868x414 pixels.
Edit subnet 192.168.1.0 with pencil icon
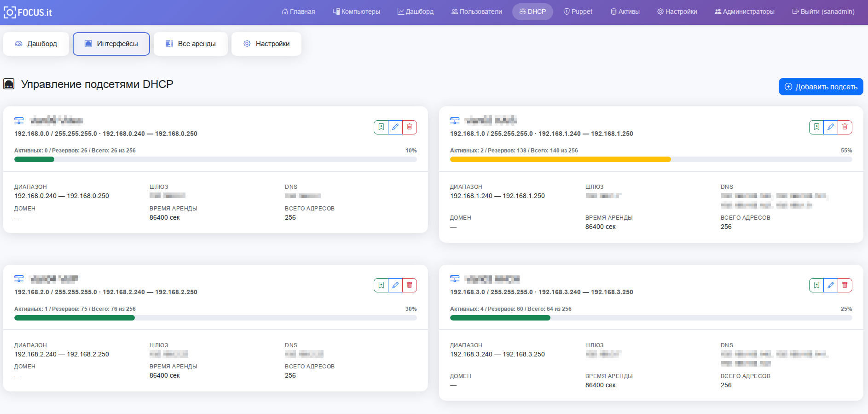[831, 127]
